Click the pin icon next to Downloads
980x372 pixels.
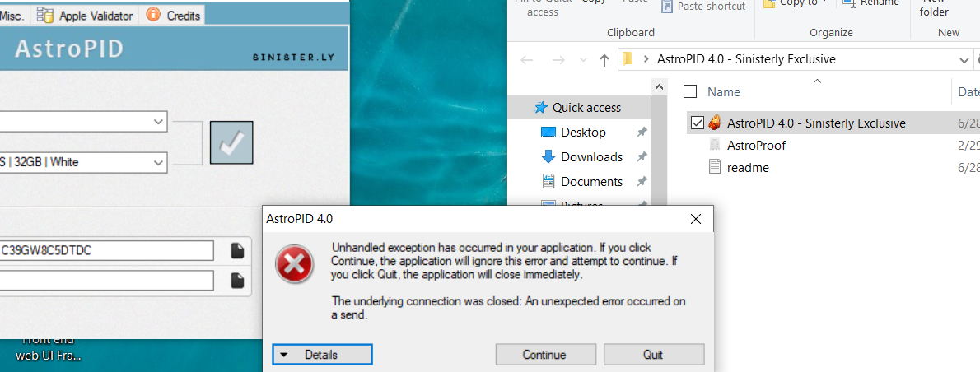point(642,156)
